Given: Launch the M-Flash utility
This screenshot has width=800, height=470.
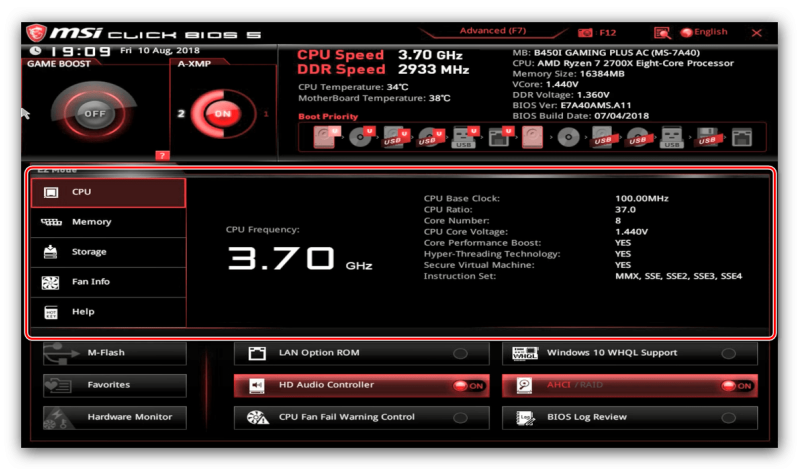Looking at the screenshot, I should pos(115,353).
